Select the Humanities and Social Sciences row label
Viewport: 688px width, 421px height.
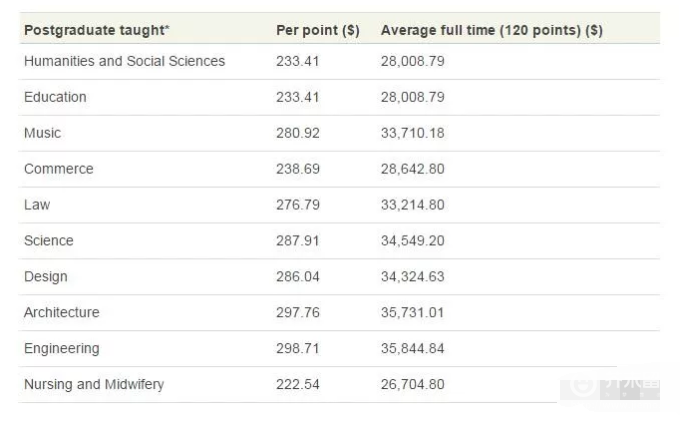coord(124,61)
